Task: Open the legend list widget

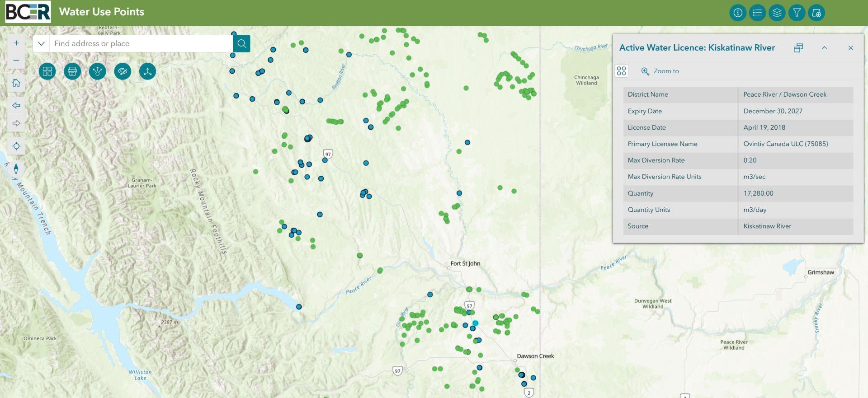Action: coord(757,13)
